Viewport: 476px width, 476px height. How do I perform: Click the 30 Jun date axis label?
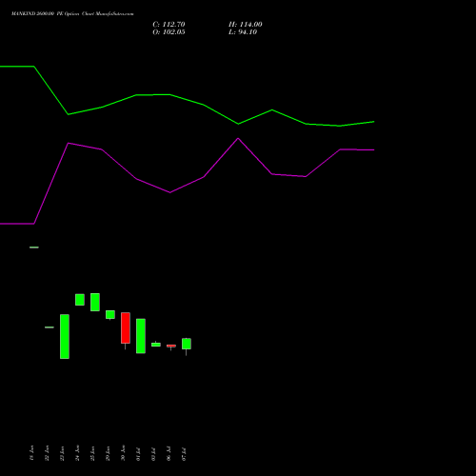[x=123, y=453]
